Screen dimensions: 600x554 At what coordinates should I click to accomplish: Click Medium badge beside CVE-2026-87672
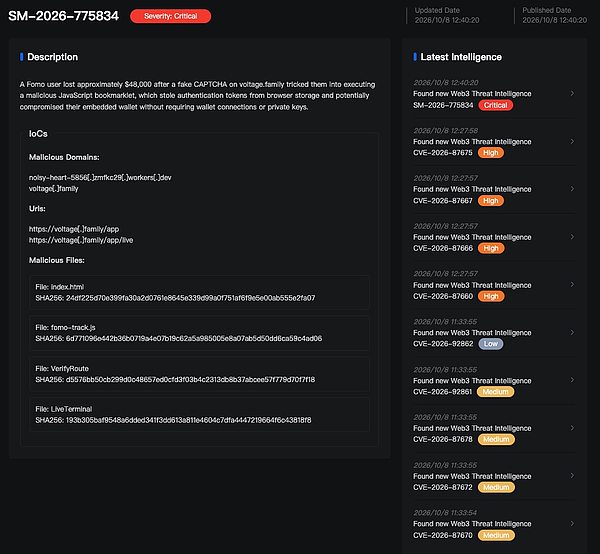coord(496,487)
